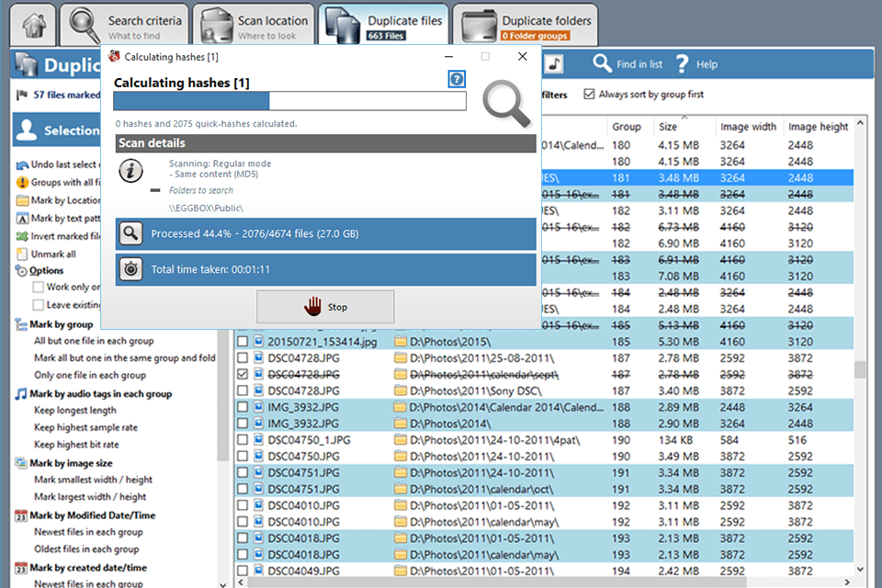Enable the Work only on option checkbox
The height and width of the screenshot is (588, 882).
point(38,288)
